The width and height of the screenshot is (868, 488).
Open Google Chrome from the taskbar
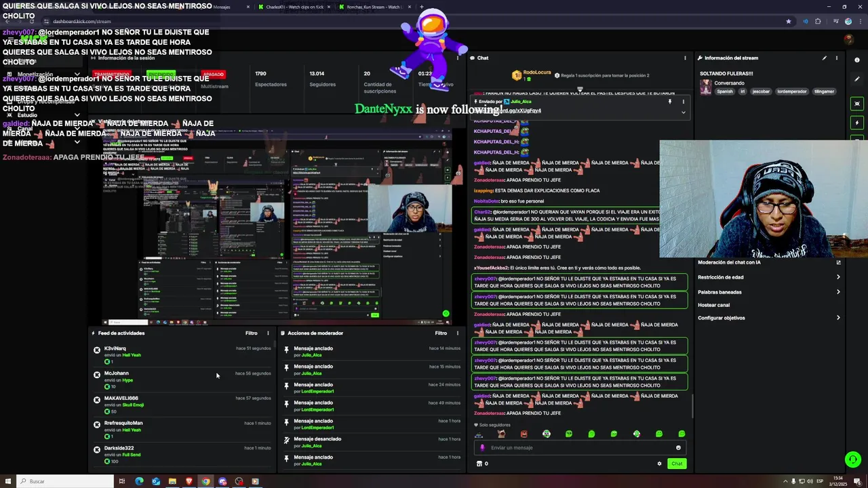205,481
